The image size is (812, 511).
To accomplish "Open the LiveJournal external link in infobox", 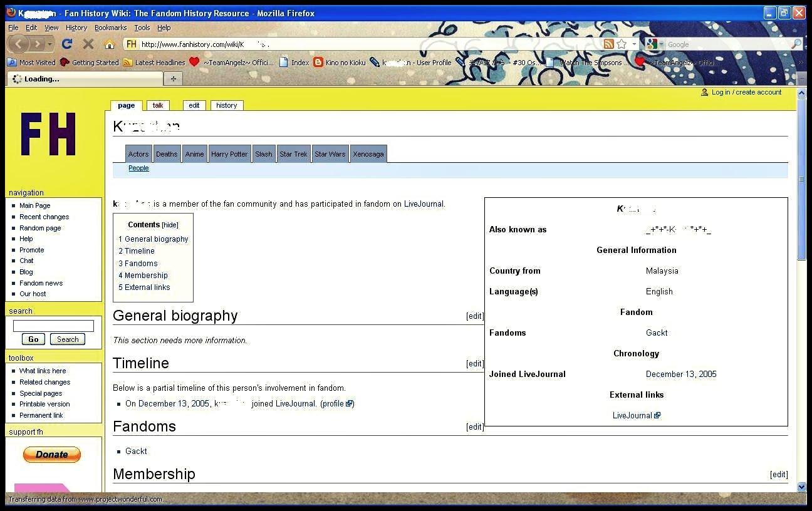I will [x=636, y=415].
